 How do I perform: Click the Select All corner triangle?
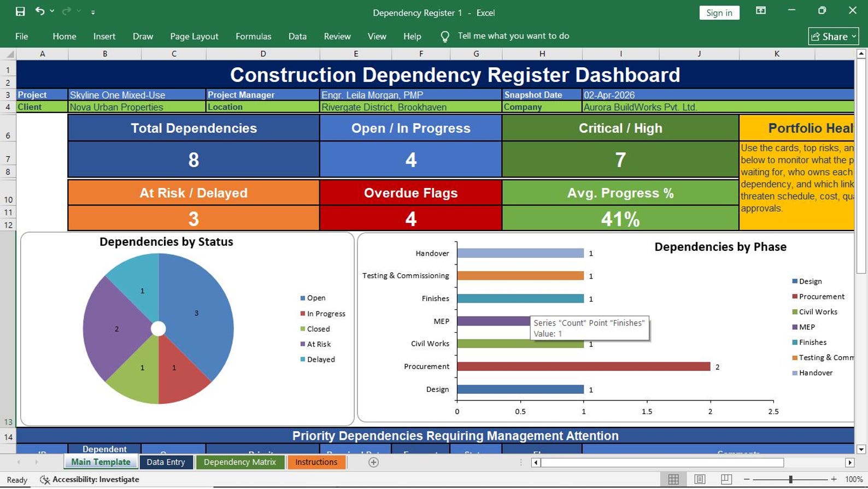click(9, 54)
